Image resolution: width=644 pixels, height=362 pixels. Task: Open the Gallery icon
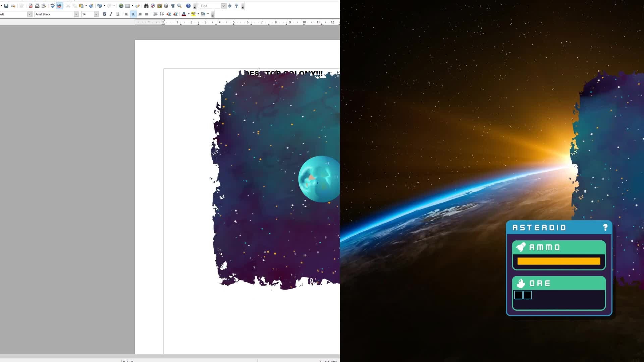pos(160,6)
